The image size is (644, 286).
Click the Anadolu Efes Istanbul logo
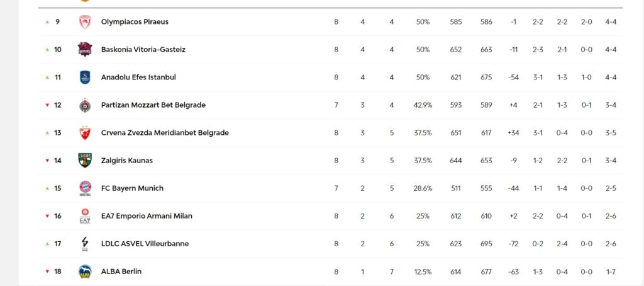[x=85, y=77]
